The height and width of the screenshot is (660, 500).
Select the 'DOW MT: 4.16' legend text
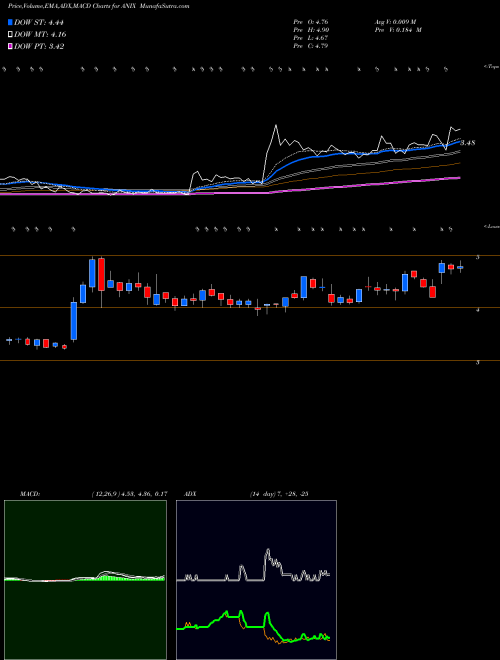click(x=40, y=35)
